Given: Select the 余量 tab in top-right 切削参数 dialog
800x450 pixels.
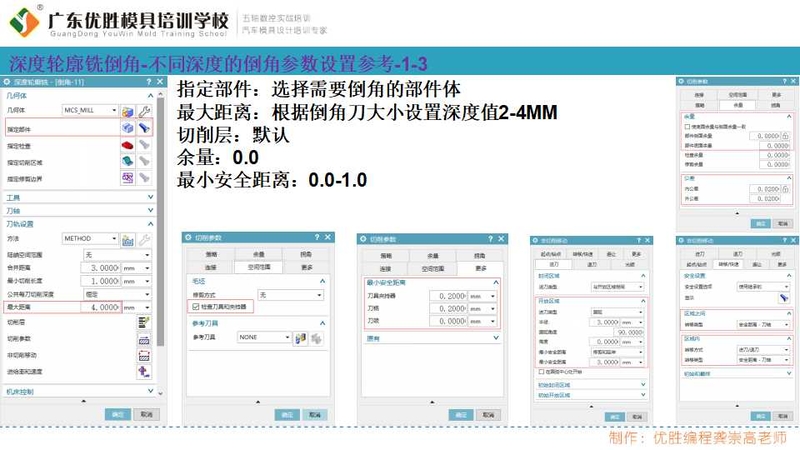Looking at the screenshot, I should click(x=738, y=105).
